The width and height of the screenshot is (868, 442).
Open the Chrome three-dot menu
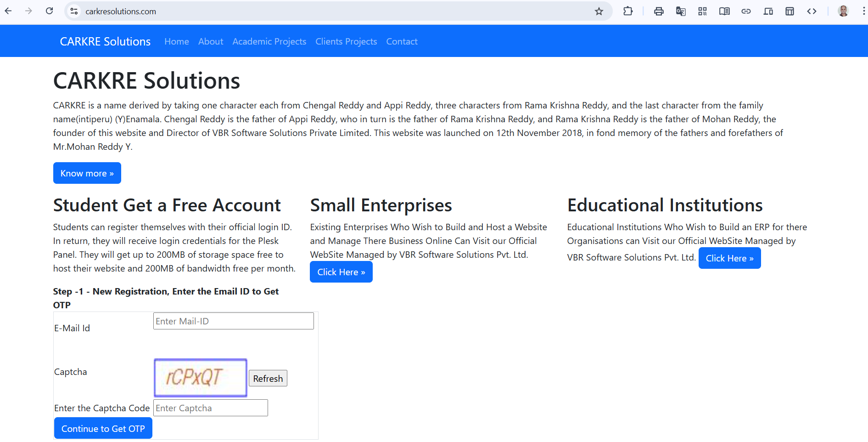tap(863, 11)
